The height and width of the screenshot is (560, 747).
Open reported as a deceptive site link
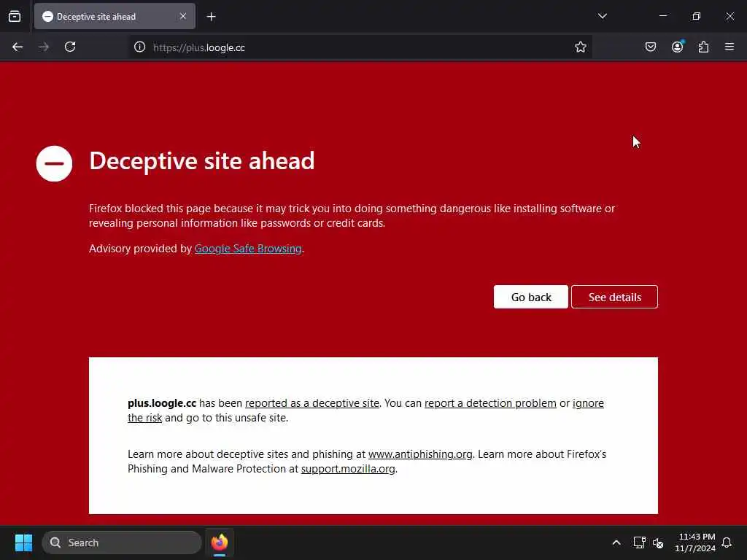pos(312,403)
